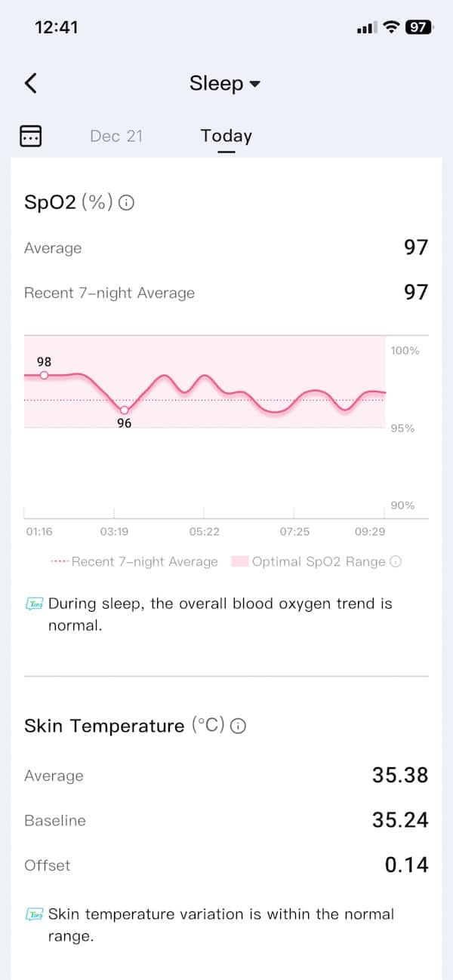Tap the battery indicator showing 97
The width and height of the screenshot is (453, 980).
pos(418,27)
